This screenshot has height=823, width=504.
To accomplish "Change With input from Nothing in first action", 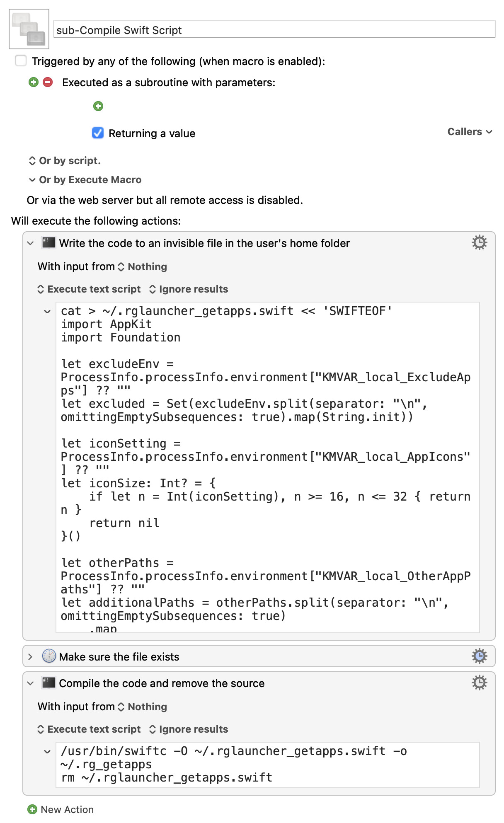I will [143, 266].
